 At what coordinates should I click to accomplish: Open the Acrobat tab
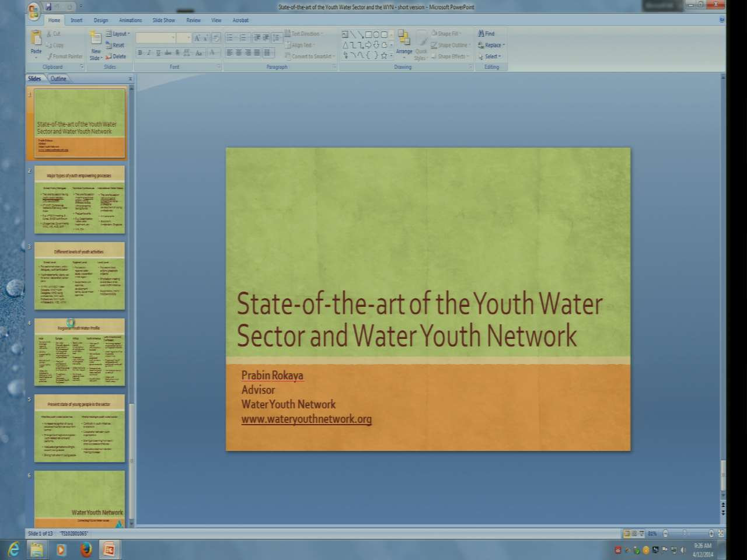pyautogui.click(x=240, y=20)
